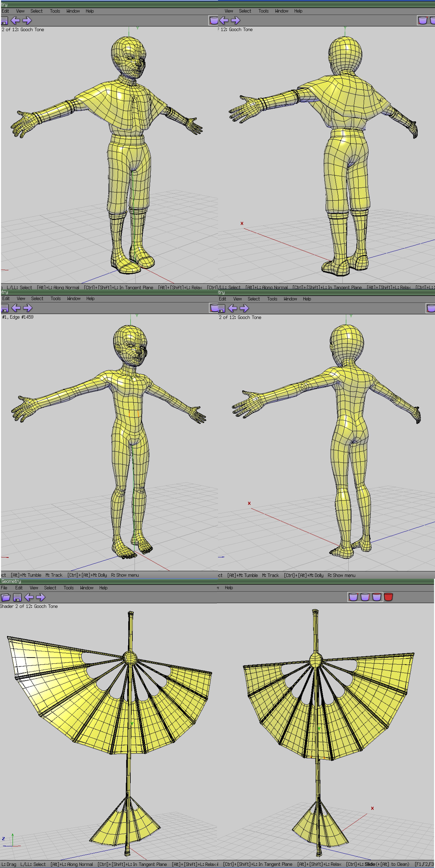435x868 pixels.
Task: Expand the Tools menu in the top-left window
Action: (x=55, y=11)
